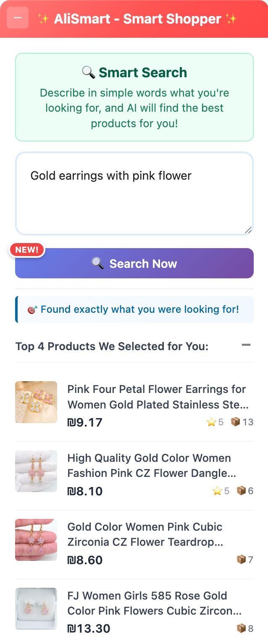Viewport: 268px width, 644px height.
Task: Open Gold Color Women Pink Cubic Zirconia title
Action: (x=145, y=534)
